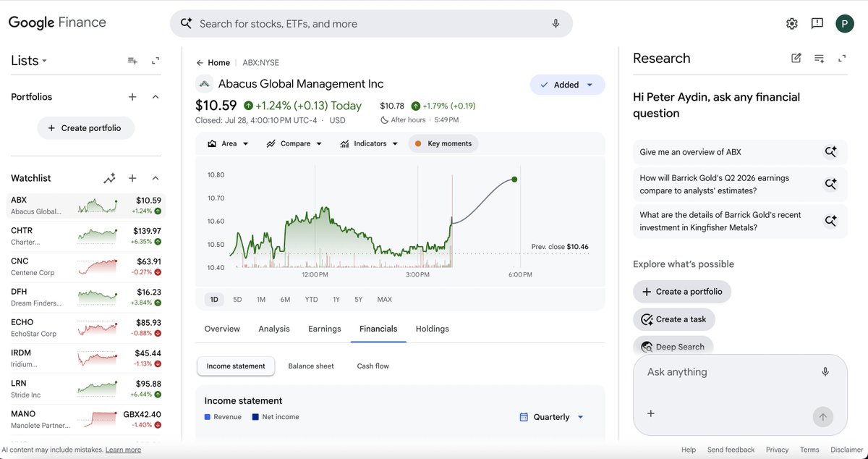This screenshot has width=868, height=459.
Task: Click search icon next to 'Give me an overview of ABX'
Action: tap(830, 152)
